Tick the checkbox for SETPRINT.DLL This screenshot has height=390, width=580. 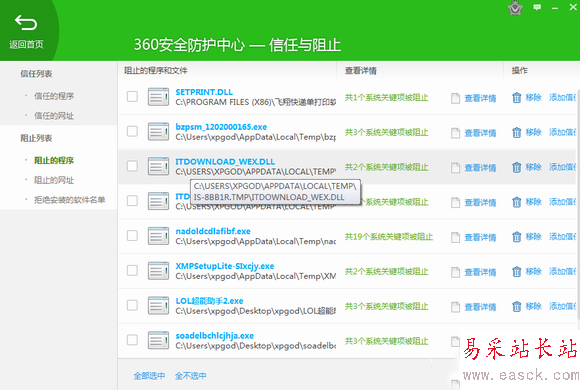[132, 96]
